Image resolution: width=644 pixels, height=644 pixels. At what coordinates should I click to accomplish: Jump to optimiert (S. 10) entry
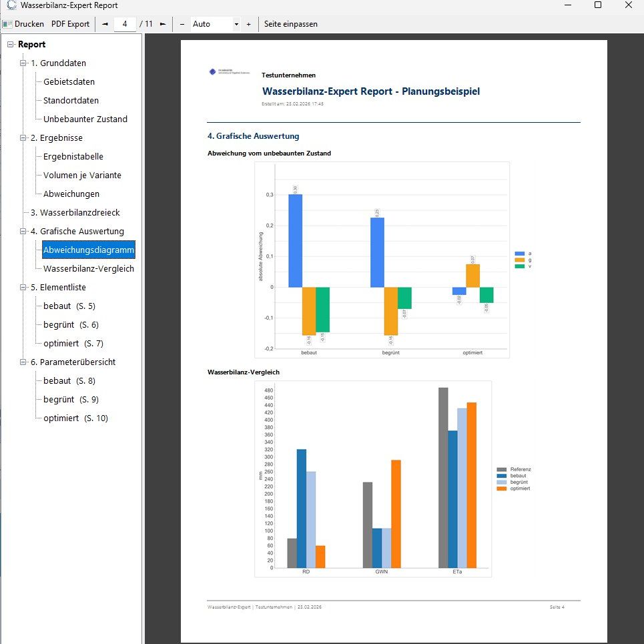[x=75, y=418]
